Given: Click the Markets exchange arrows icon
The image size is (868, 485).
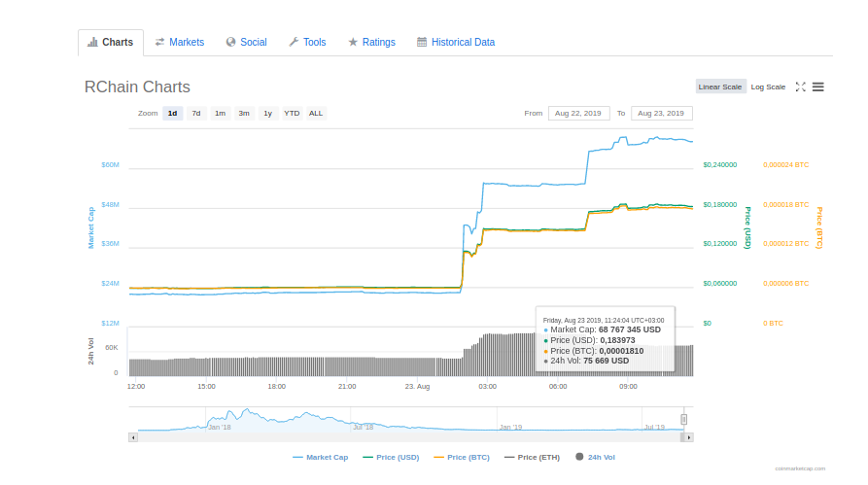Looking at the screenshot, I should [159, 42].
